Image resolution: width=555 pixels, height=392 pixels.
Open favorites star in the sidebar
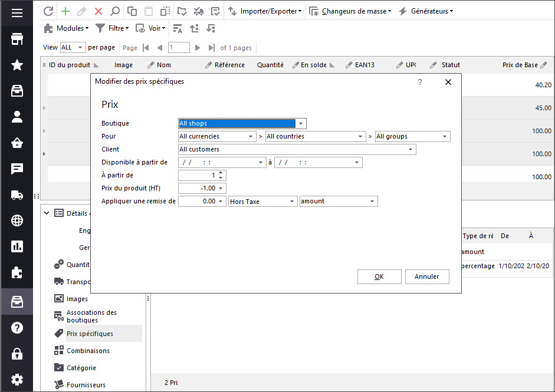(x=17, y=65)
